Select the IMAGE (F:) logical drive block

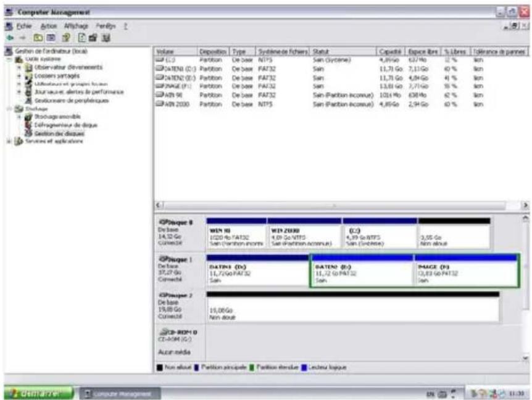coord(466,270)
